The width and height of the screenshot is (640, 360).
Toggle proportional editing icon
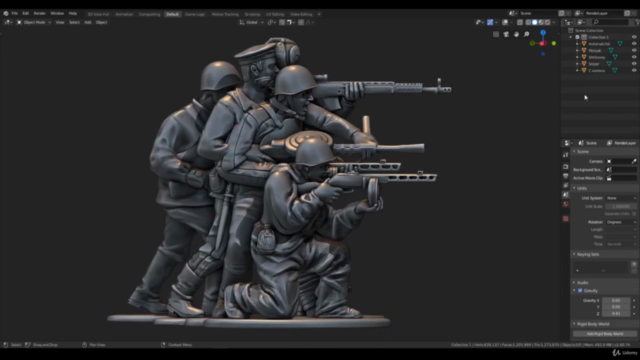[301, 22]
